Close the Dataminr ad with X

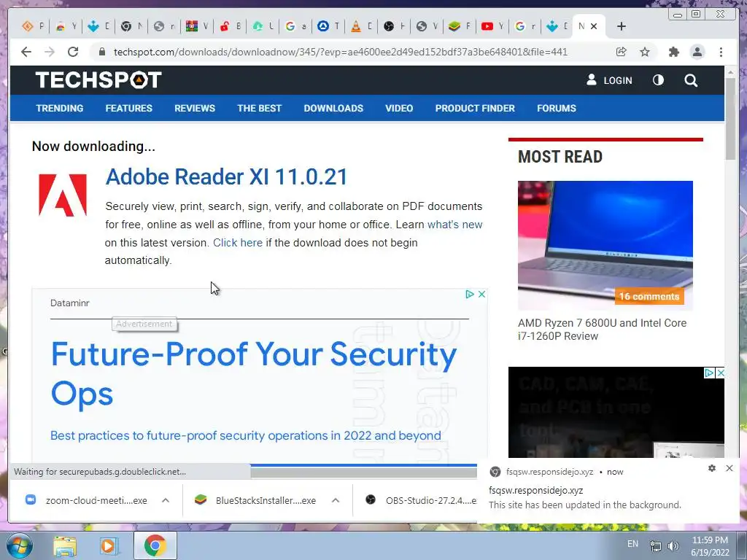pyautogui.click(x=481, y=295)
